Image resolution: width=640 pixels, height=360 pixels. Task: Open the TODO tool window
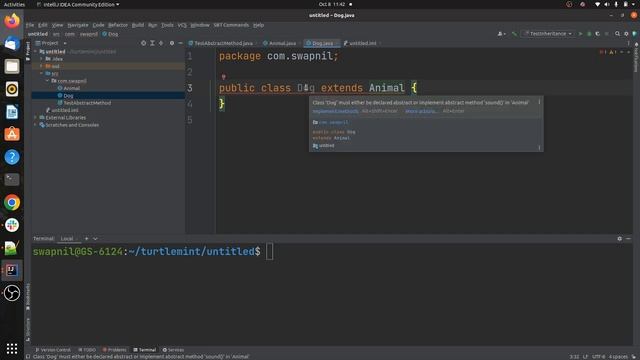click(x=87, y=350)
